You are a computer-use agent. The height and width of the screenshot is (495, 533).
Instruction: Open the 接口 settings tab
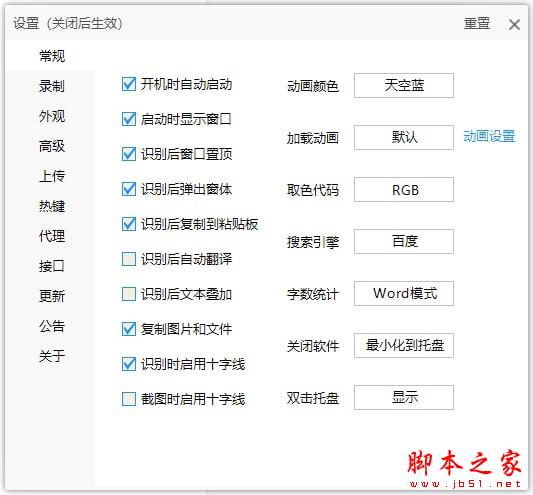52,266
